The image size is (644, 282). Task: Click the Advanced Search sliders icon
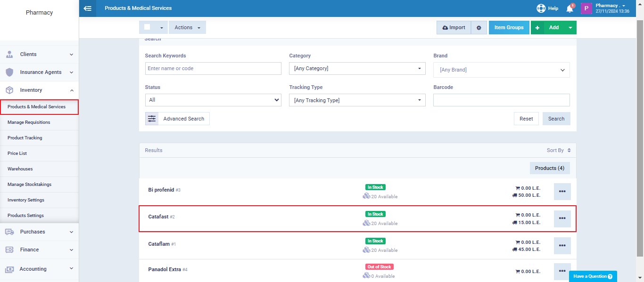(152, 119)
